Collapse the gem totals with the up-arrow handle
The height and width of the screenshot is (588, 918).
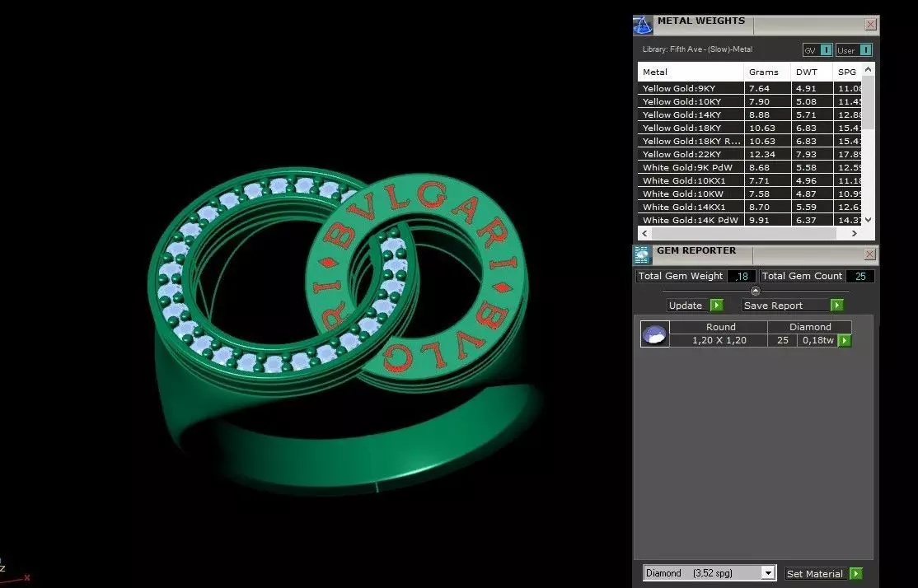point(755,291)
